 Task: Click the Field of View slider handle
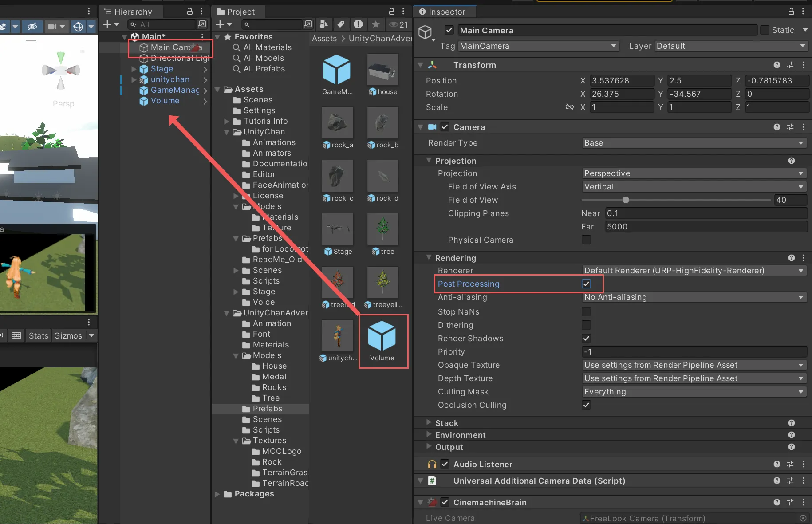(626, 200)
